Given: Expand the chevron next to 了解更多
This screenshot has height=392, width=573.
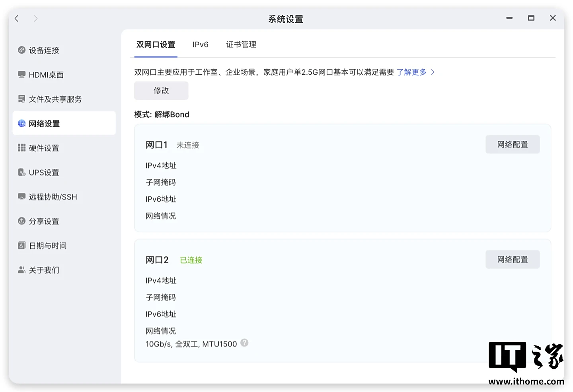Looking at the screenshot, I should (433, 72).
